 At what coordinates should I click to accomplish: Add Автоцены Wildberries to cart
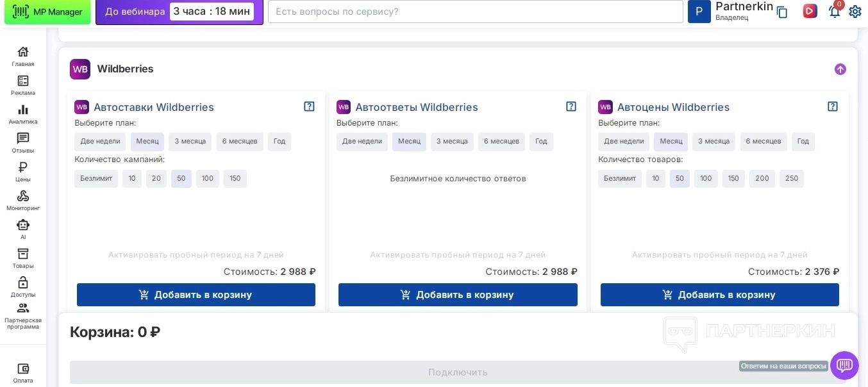(x=720, y=295)
